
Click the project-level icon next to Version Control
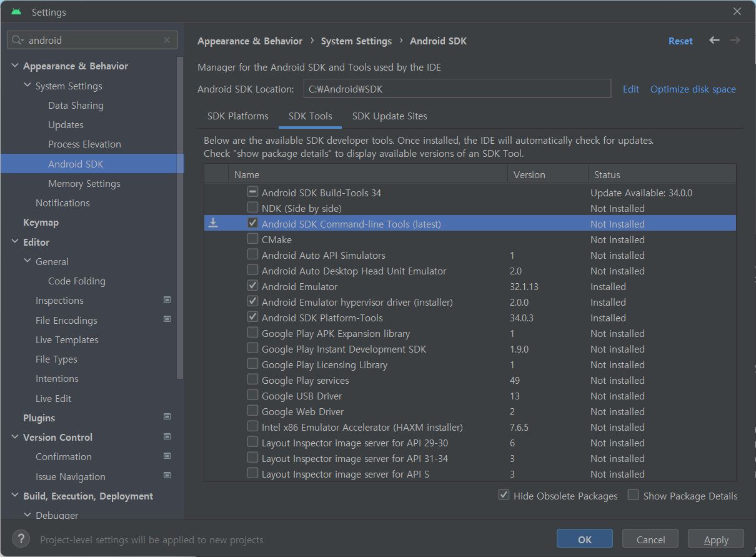click(x=167, y=436)
